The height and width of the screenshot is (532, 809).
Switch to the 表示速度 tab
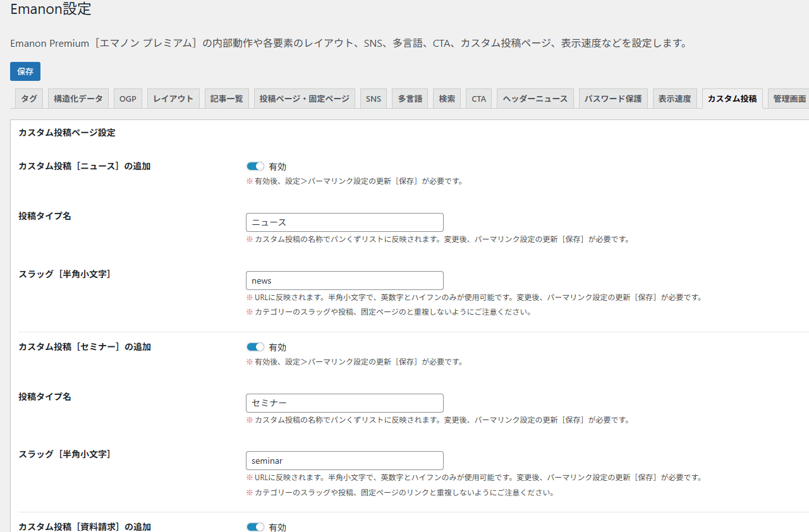click(674, 98)
